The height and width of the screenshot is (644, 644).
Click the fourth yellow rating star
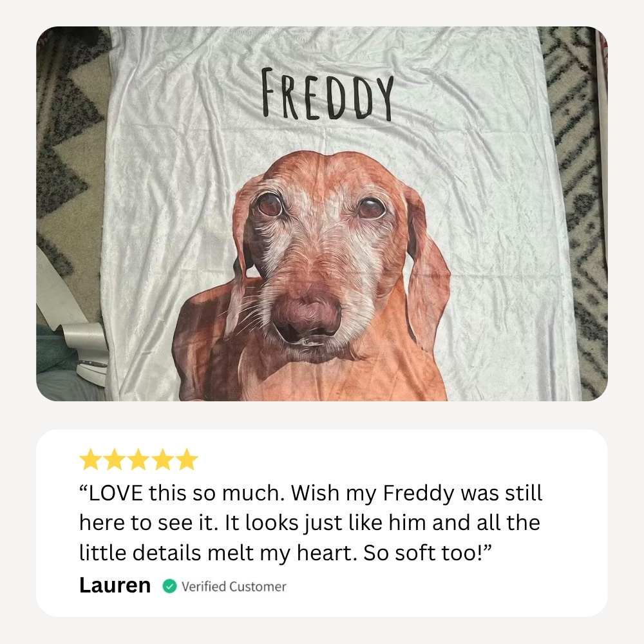(x=163, y=459)
